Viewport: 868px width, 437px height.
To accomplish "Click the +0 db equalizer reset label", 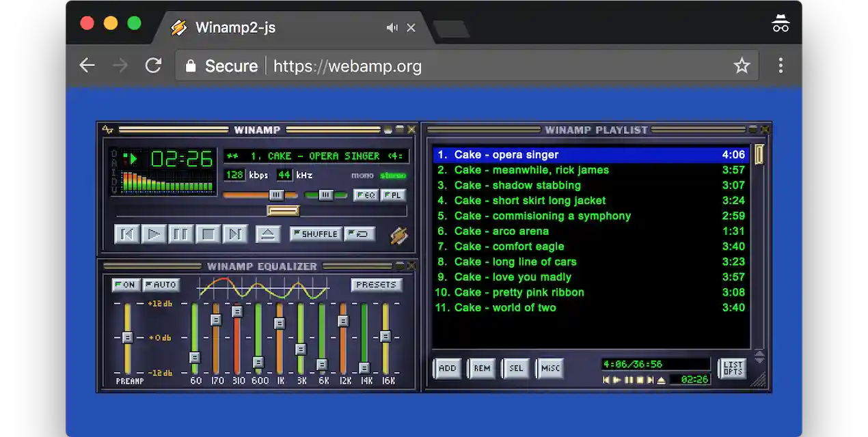I will pyautogui.click(x=159, y=338).
